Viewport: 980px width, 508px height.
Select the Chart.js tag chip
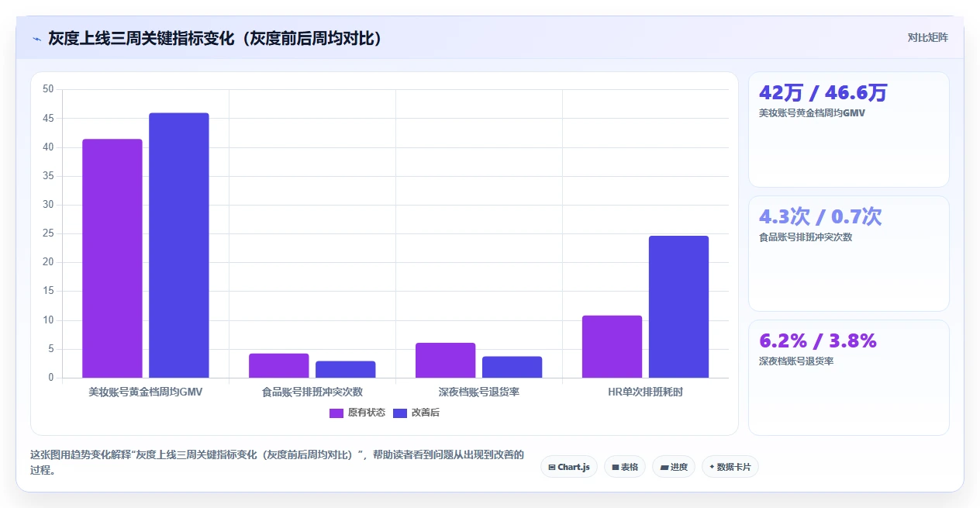pos(569,467)
